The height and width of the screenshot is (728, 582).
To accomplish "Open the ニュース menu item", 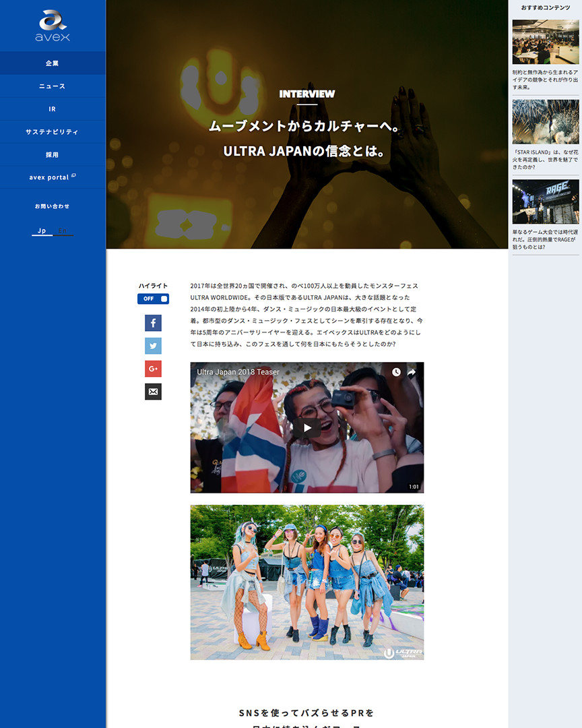I will [53, 86].
